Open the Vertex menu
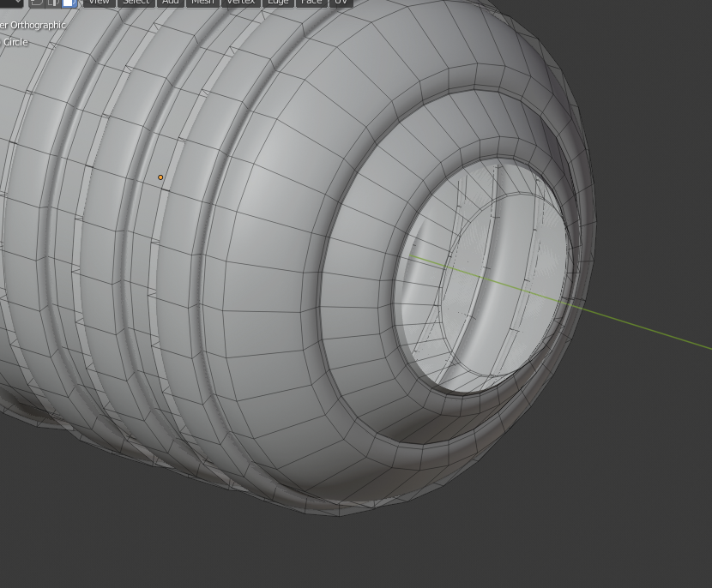The image size is (712, 588). point(240,3)
